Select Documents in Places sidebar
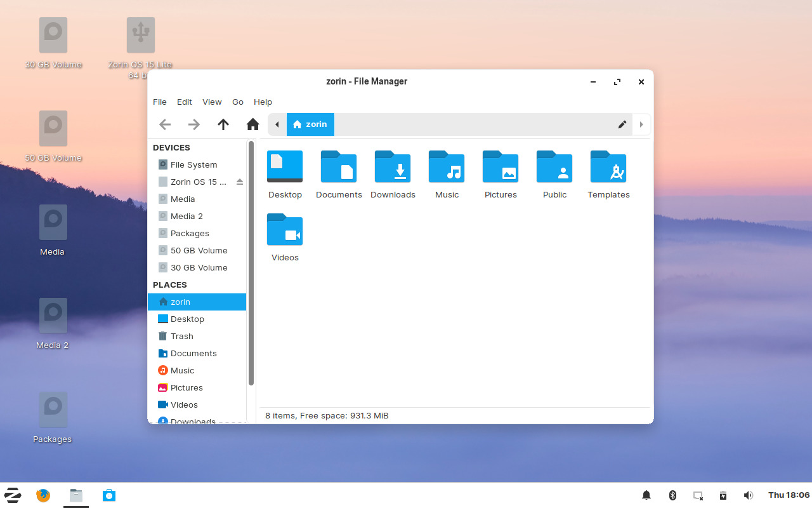The image size is (812, 508). [x=197, y=353]
